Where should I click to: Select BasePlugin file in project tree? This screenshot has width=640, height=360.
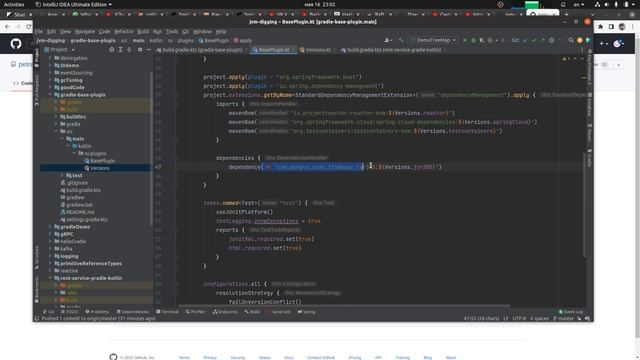click(100, 161)
